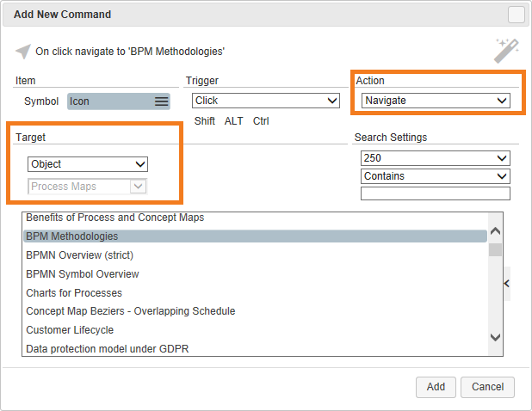
Task: Choose Charts for Processes item
Action: [74, 293]
